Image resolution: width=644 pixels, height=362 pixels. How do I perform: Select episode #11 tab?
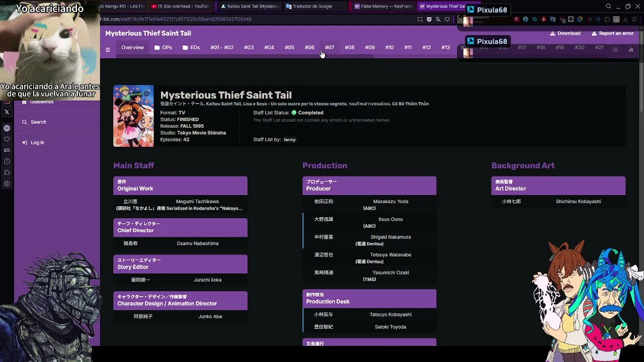coord(408,48)
